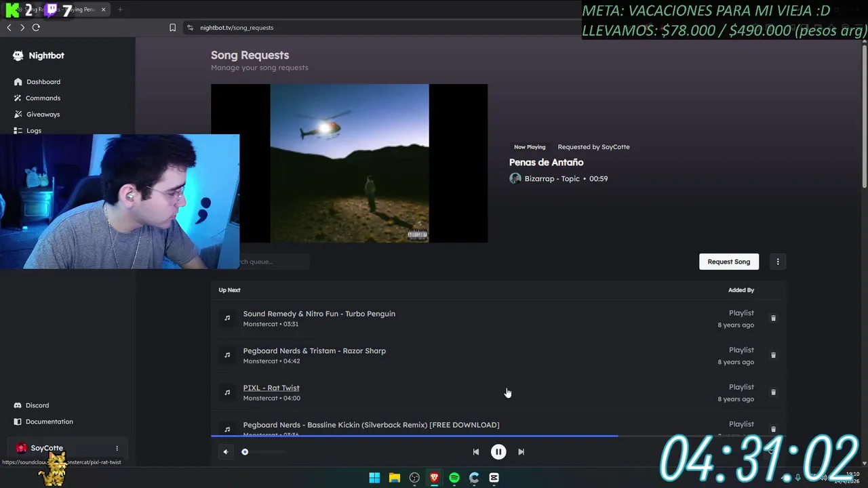Image resolution: width=868 pixels, height=488 pixels.
Task: Click the site settings icon beside URL
Action: pos(190,28)
